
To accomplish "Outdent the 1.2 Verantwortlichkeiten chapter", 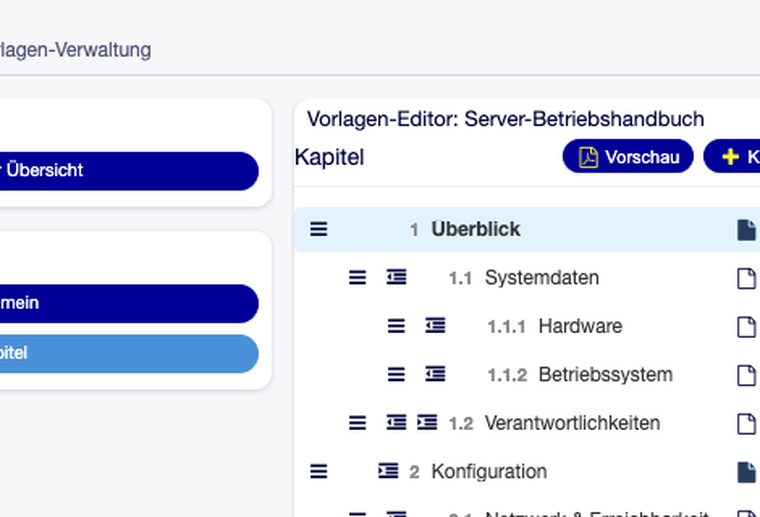I will tap(396, 423).
